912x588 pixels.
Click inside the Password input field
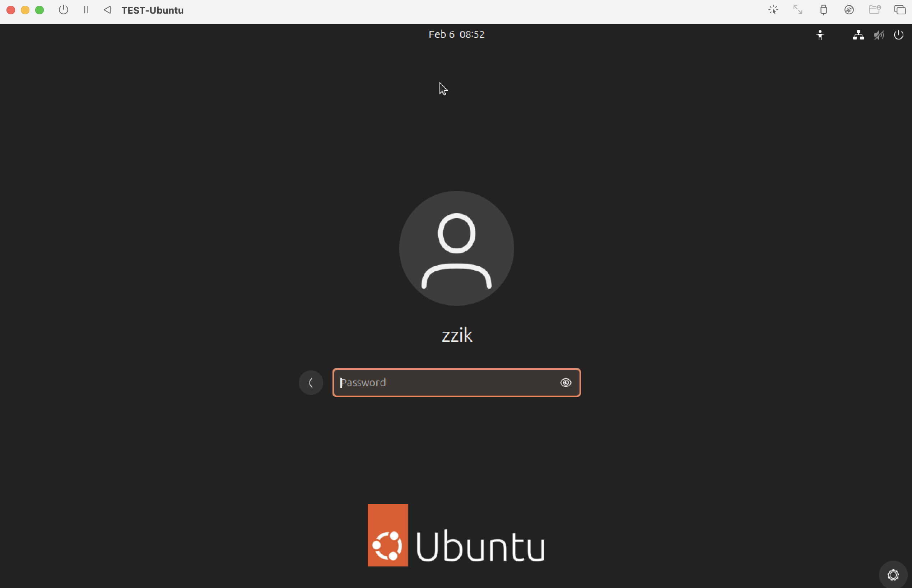pyautogui.click(x=439, y=382)
